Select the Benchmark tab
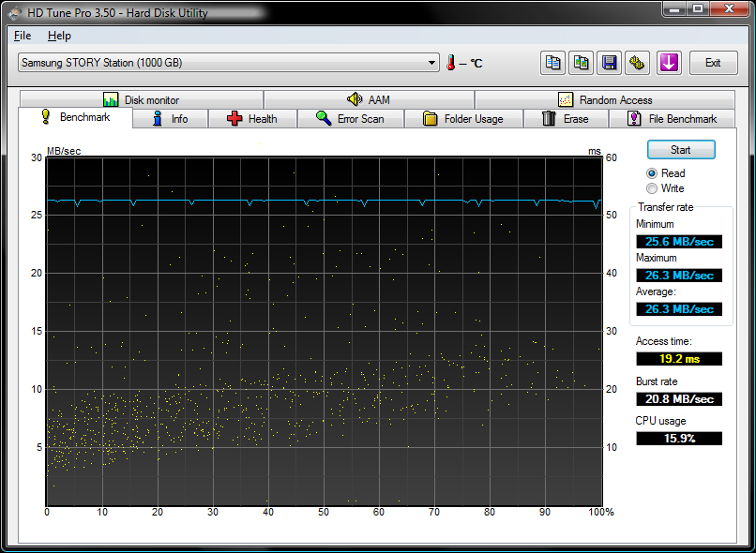 (75, 117)
